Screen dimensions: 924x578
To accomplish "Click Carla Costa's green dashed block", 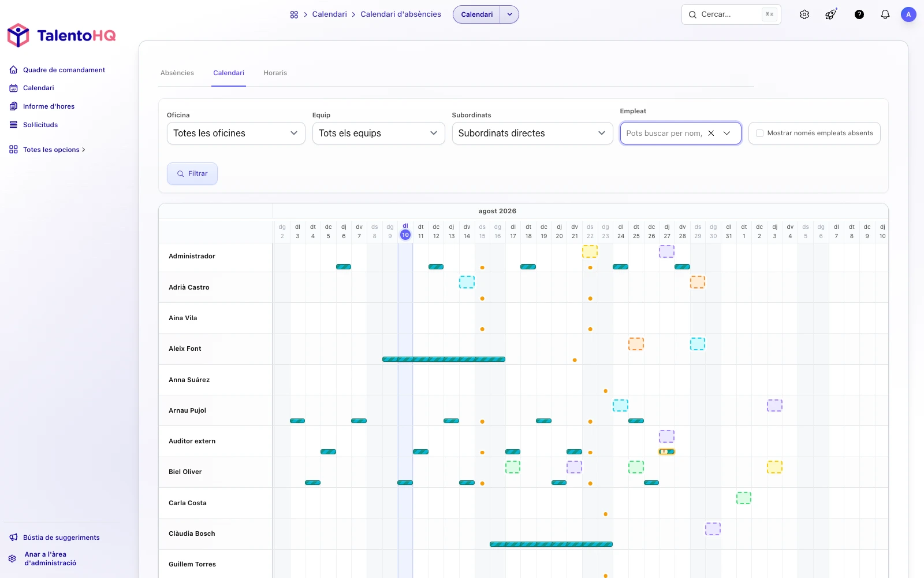I will (744, 498).
